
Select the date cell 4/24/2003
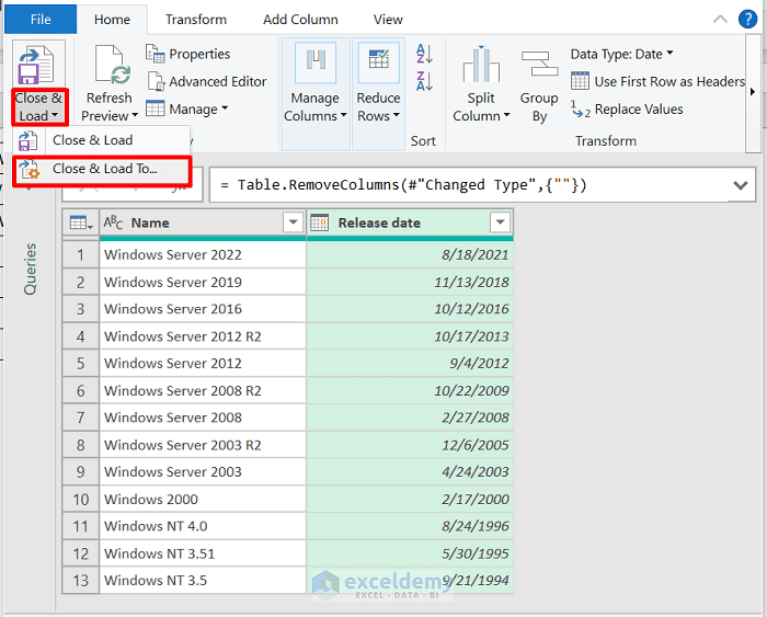(410, 472)
